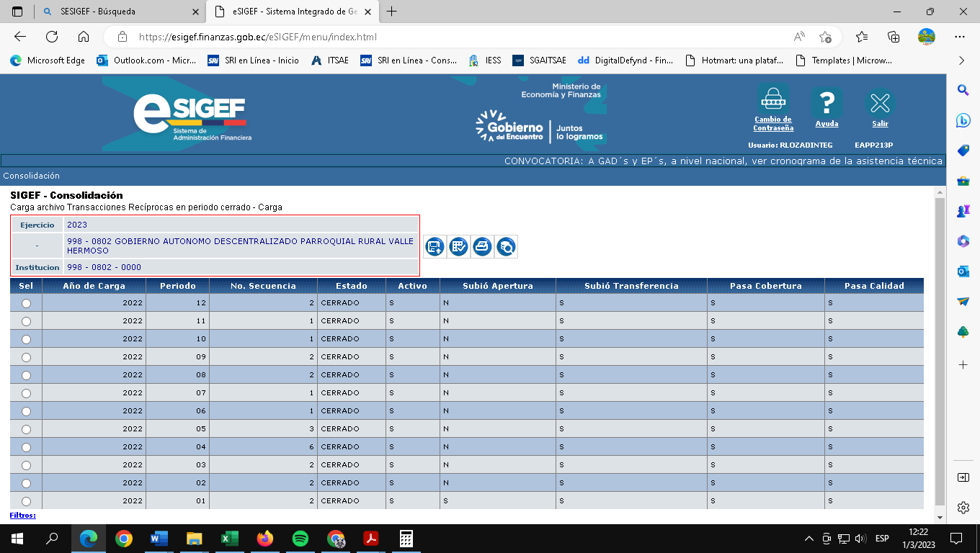Screen dimensions: 980x553
Task: Open the Ayuda question mark icon
Action: tap(827, 103)
